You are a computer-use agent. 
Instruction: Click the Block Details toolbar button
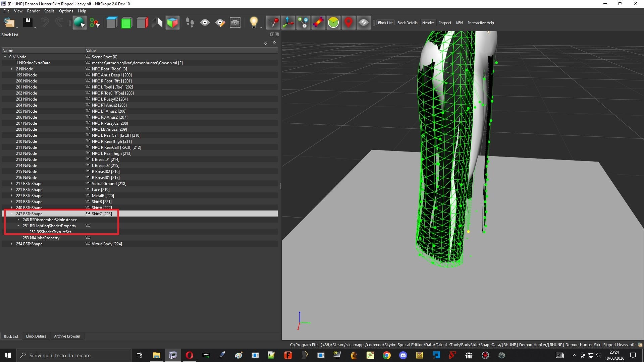tap(407, 23)
